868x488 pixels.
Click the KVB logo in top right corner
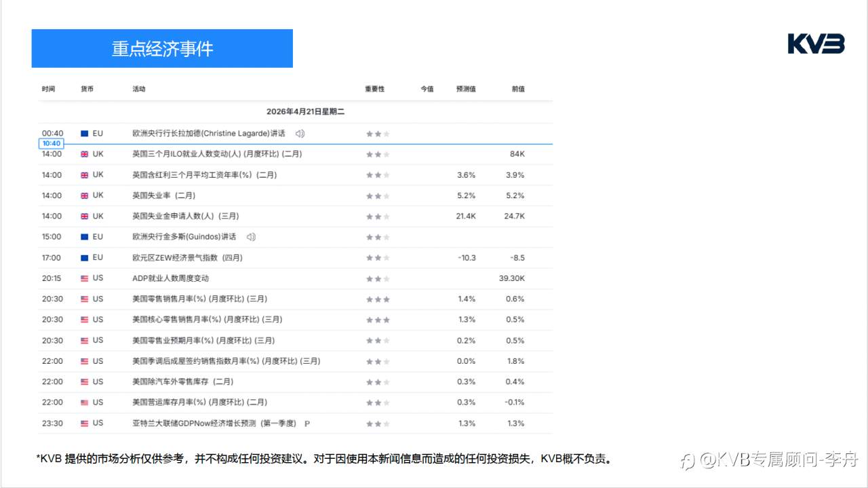[814, 43]
